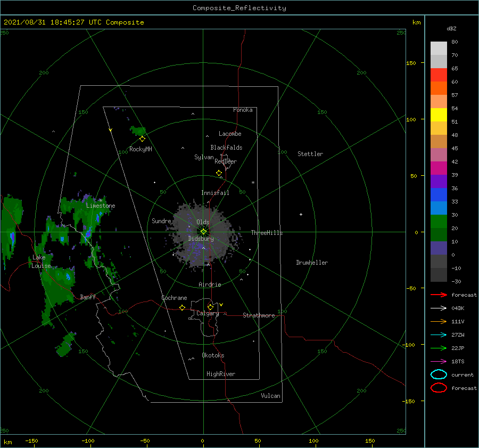Click the Didsbury label
Image resolution: width=479 pixels, height=448 pixels.
(201, 239)
